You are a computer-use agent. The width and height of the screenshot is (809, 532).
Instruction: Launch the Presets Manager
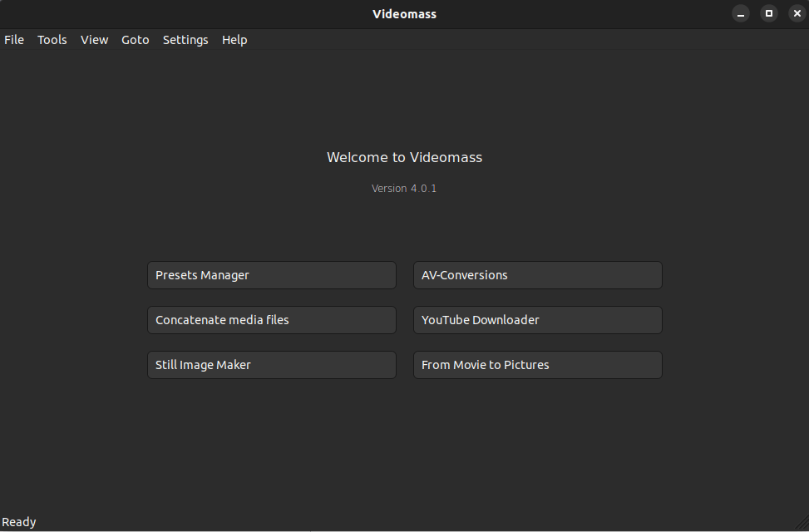pyautogui.click(x=272, y=275)
